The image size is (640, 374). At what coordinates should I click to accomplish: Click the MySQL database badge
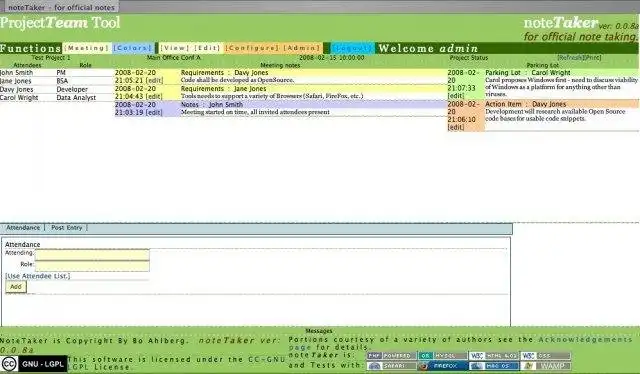(x=442, y=356)
